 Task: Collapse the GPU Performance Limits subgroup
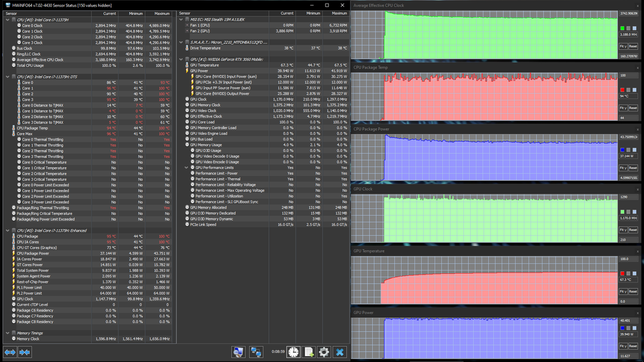187,168
